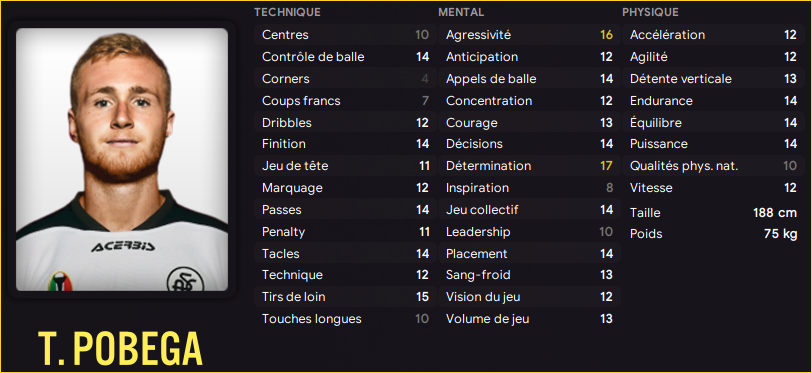Select the Qualités phys. nat. row
The width and height of the screenshot is (812, 373).
click(x=713, y=166)
